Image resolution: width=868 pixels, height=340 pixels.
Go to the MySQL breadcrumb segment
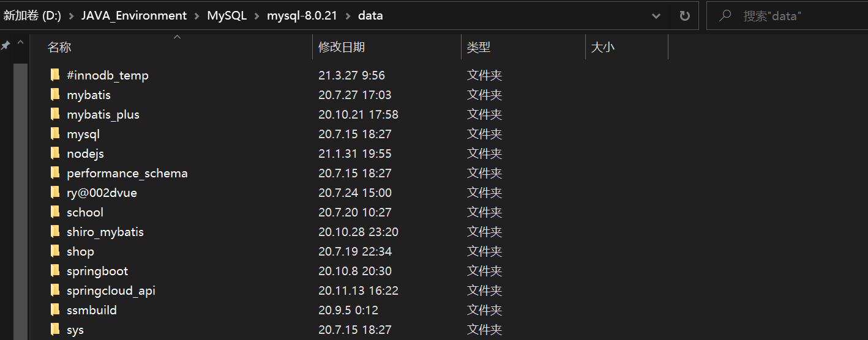226,16
